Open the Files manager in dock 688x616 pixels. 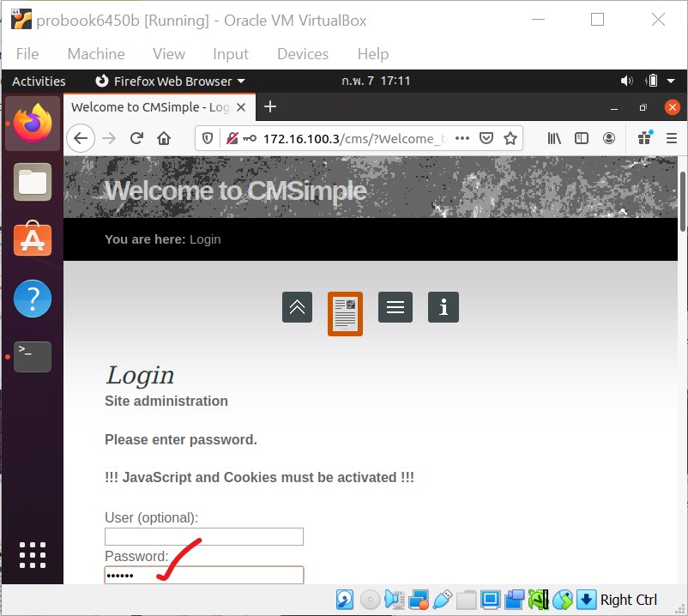pos(33,182)
